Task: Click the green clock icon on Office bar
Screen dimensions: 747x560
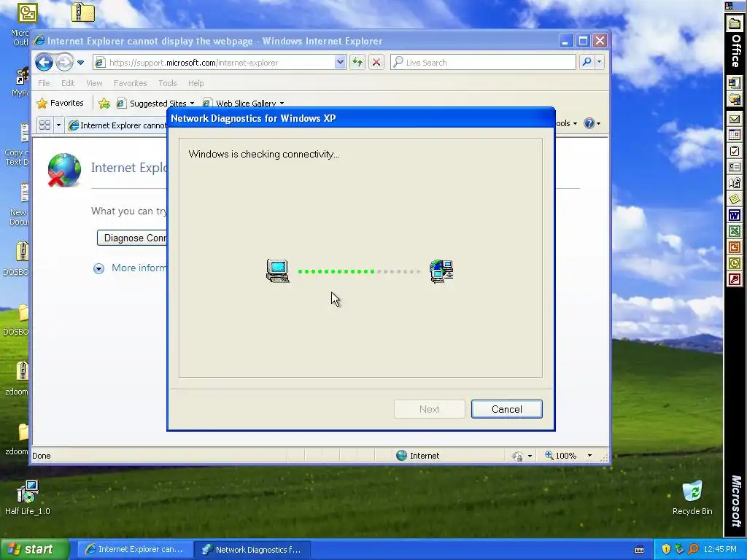Action: click(x=734, y=263)
